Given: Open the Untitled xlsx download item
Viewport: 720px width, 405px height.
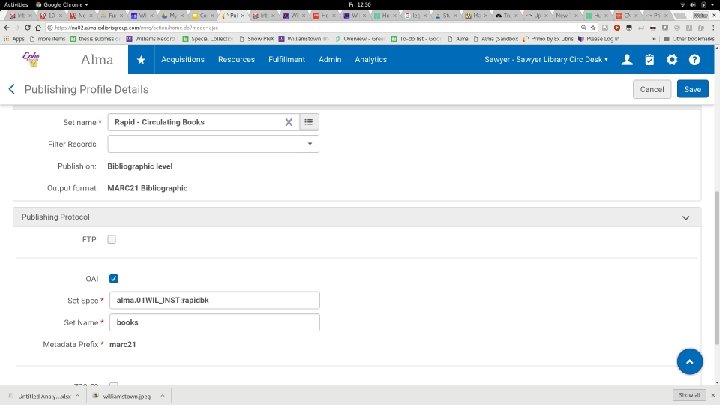Looking at the screenshot, I should (x=40, y=396).
